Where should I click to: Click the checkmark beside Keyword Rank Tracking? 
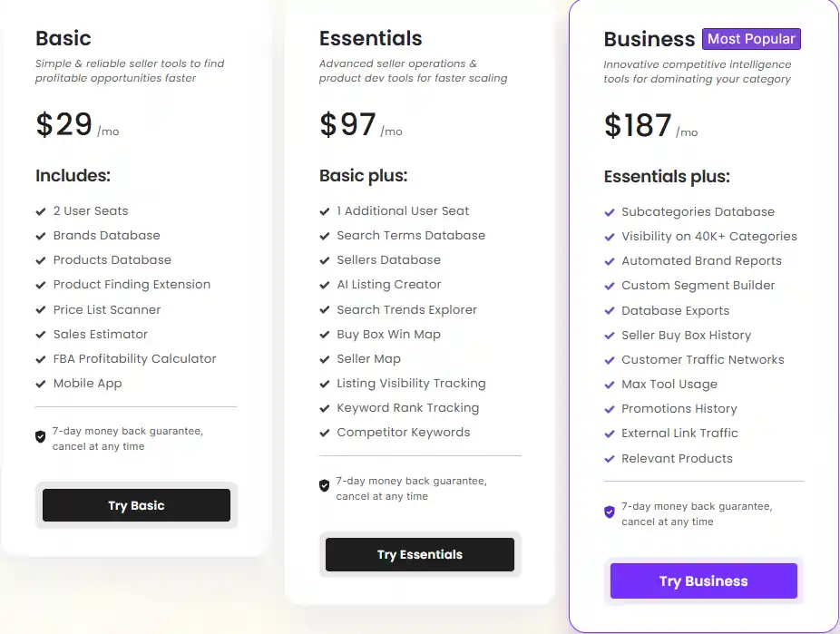(x=324, y=407)
